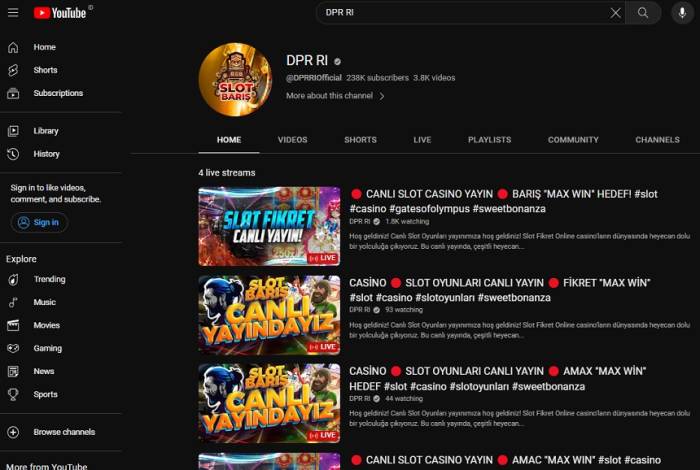Click the Movies clapperboard icon
This screenshot has width=700, height=470.
pos(13,325)
